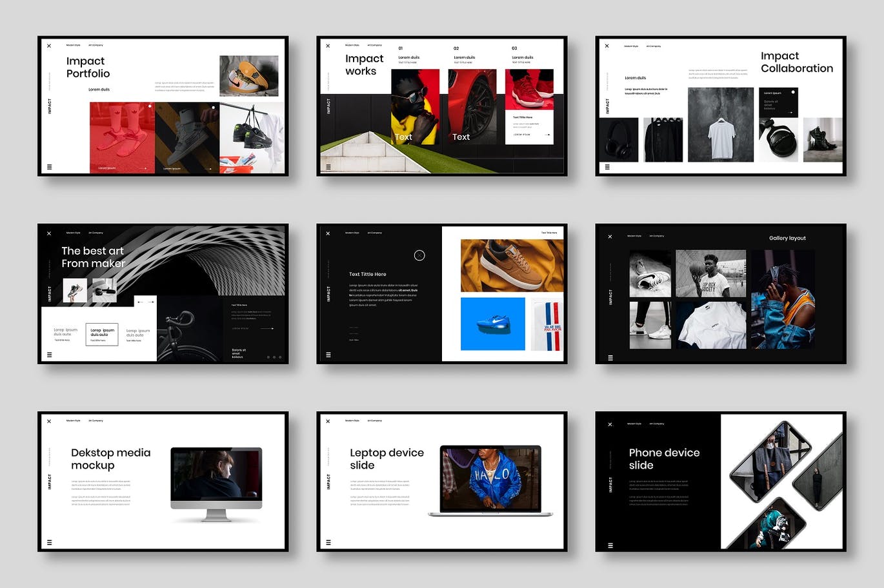
Task: Click pagination dots on The best art slide
Action: tap(274, 357)
